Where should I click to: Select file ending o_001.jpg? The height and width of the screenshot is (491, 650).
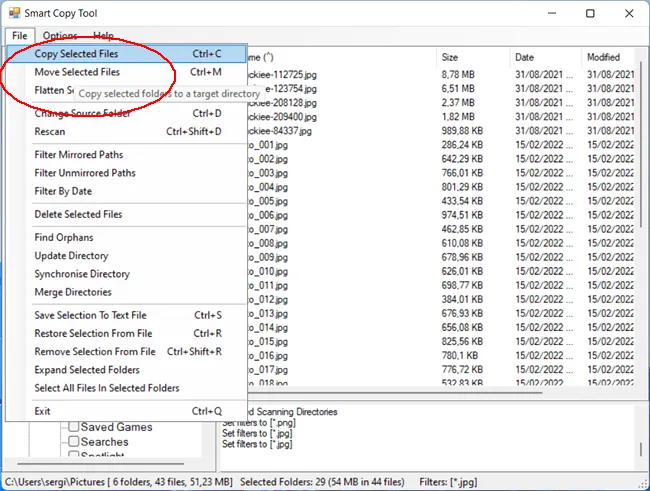[x=268, y=145]
